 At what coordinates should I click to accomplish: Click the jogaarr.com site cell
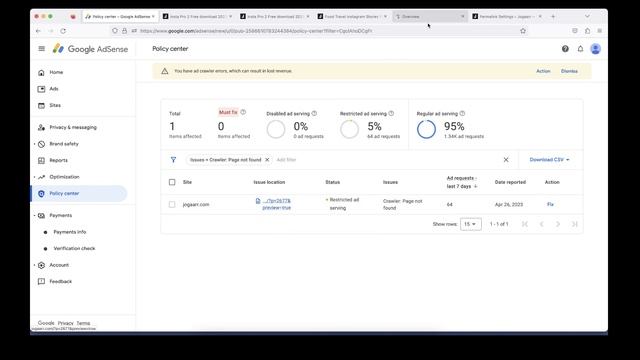(196, 204)
